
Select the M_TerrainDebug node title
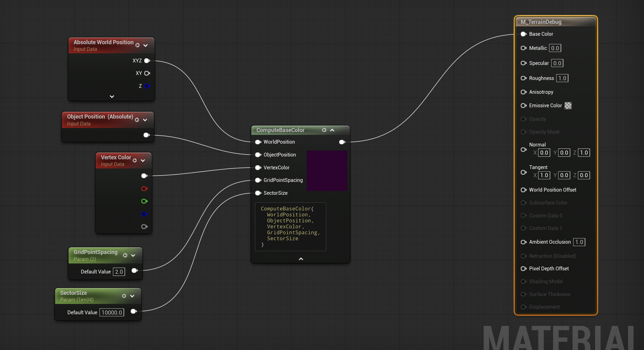(x=541, y=22)
